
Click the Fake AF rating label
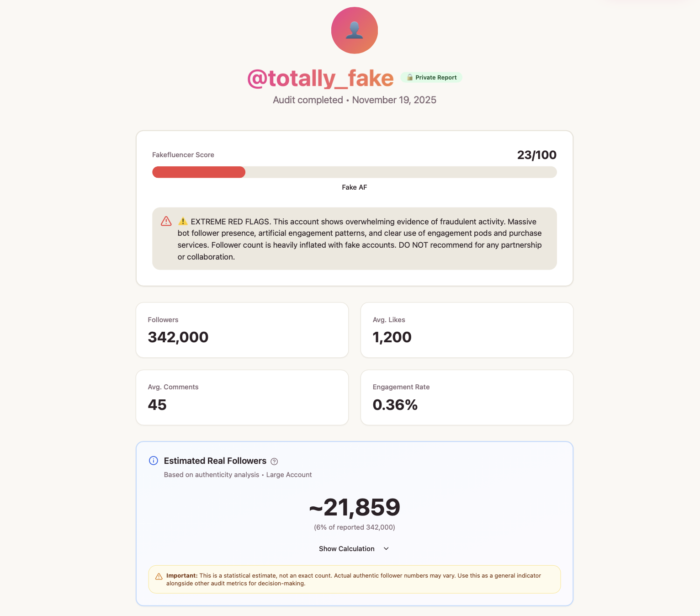[x=354, y=187]
